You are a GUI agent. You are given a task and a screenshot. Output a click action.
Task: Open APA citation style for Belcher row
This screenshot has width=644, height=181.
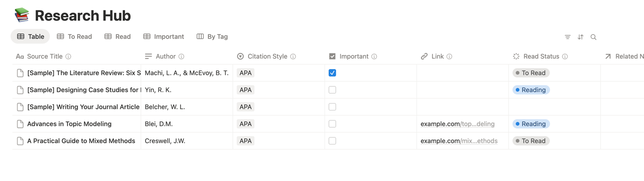(246, 107)
